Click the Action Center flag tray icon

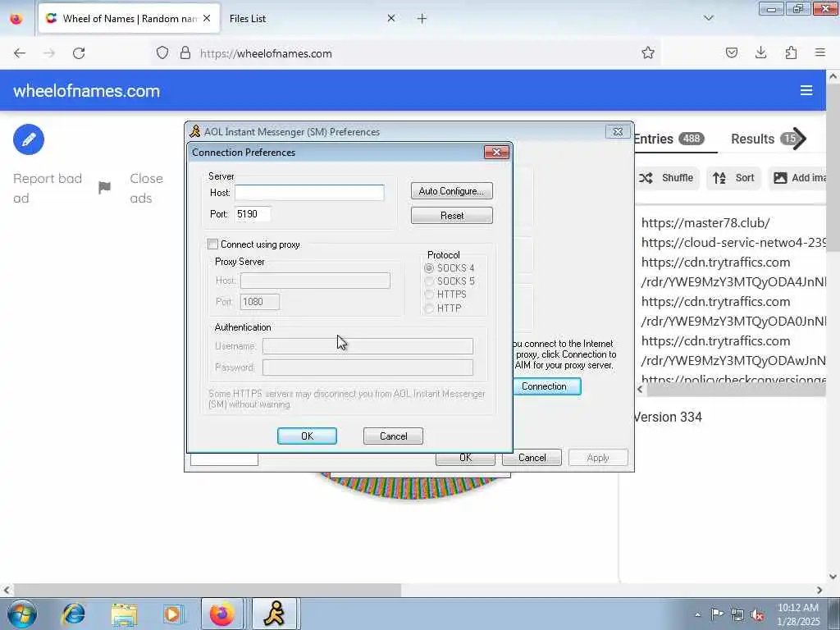pyautogui.click(x=717, y=614)
